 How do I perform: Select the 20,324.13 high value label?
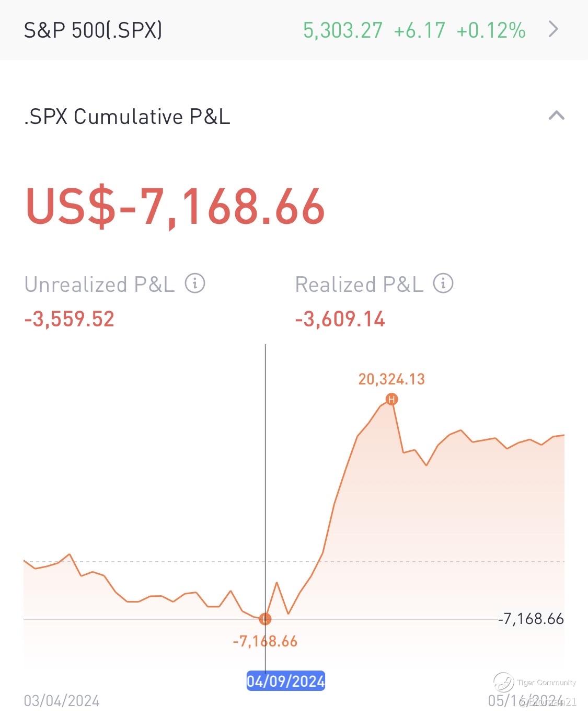pos(391,379)
